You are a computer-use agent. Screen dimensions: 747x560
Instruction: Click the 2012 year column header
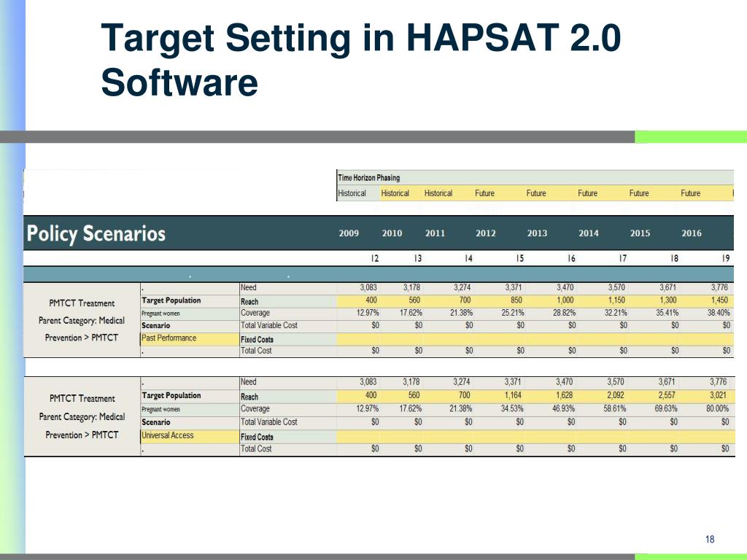tap(485, 233)
